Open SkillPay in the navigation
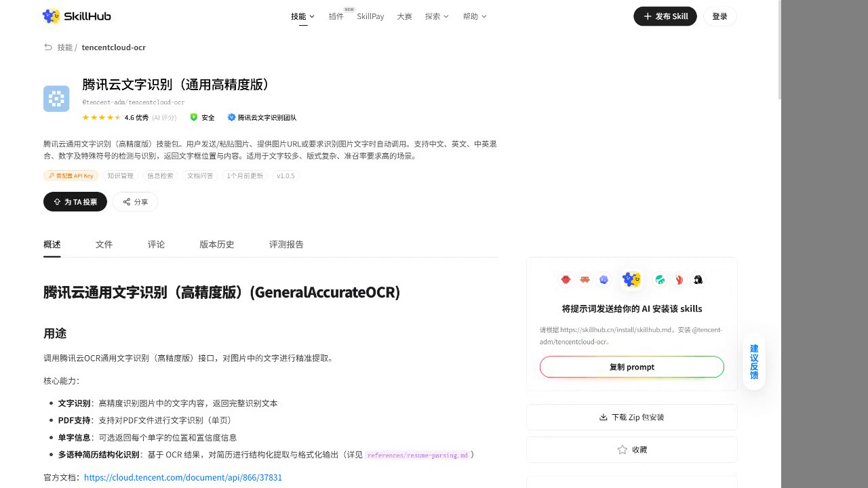Viewport: 868px width, 488px height. coord(370,16)
